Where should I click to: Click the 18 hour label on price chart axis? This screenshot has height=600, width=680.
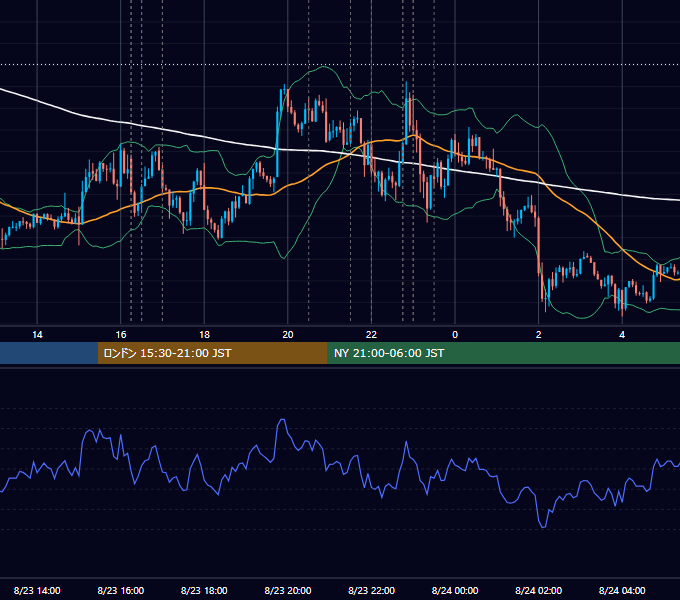point(204,335)
